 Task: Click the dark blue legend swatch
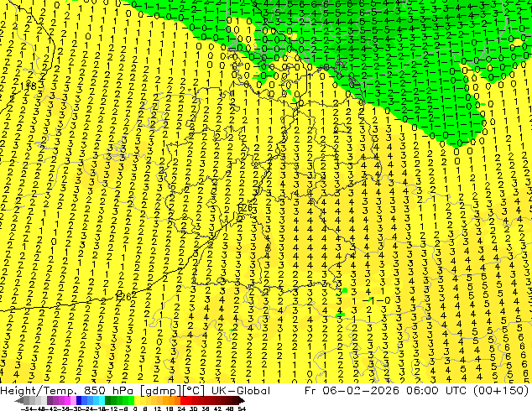click(79, 400)
